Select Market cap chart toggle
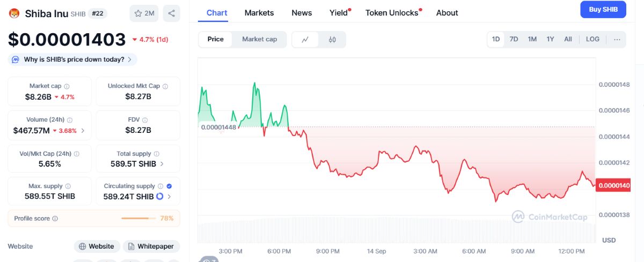The image size is (644, 262). 260,39
